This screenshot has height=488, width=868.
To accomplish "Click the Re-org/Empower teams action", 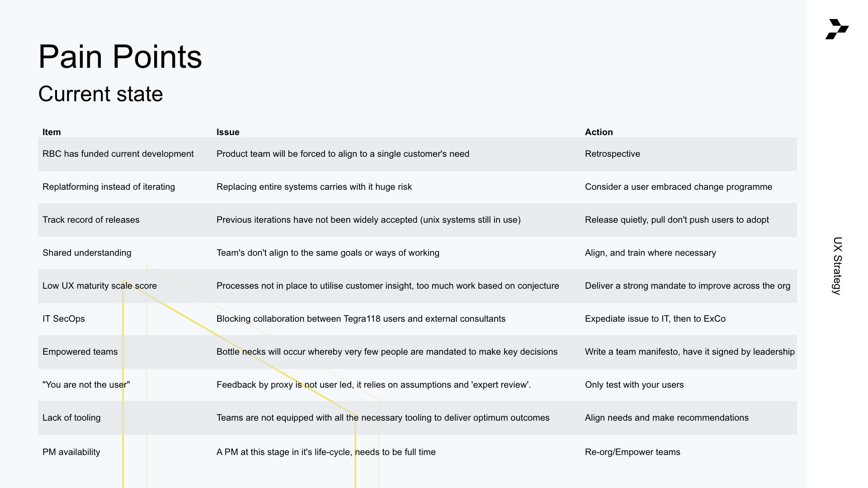I will tap(632, 452).
